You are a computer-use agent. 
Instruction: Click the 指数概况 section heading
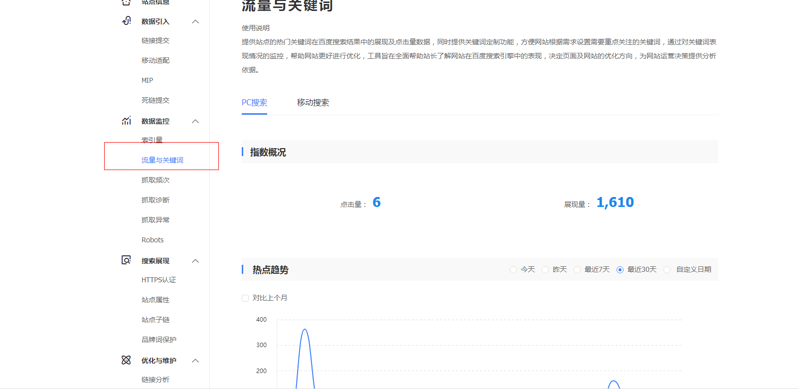(x=268, y=152)
